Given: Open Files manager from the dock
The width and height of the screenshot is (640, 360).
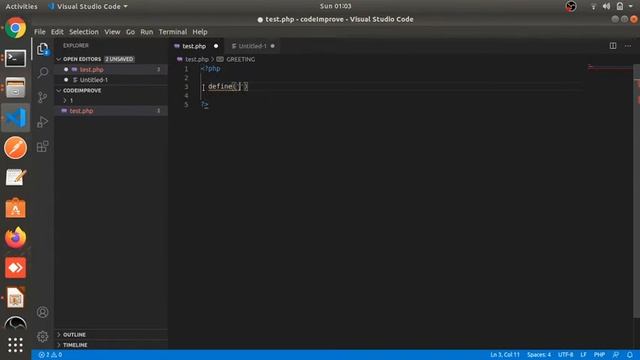Looking at the screenshot, I should coord(16,88).
